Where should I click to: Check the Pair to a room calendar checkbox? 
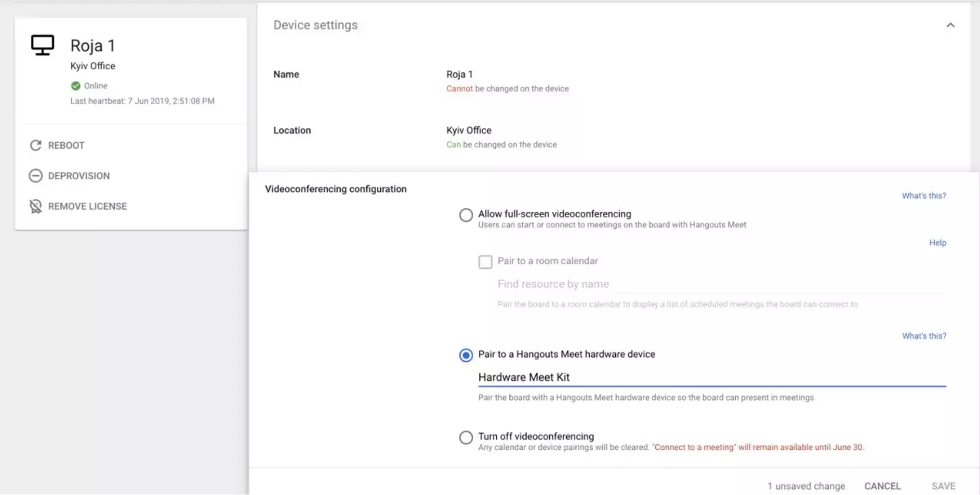point(485,261)
